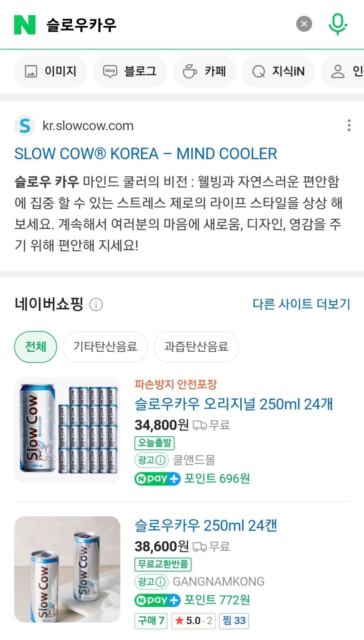Filter by 기타탄산음료 category

[105, 347]
